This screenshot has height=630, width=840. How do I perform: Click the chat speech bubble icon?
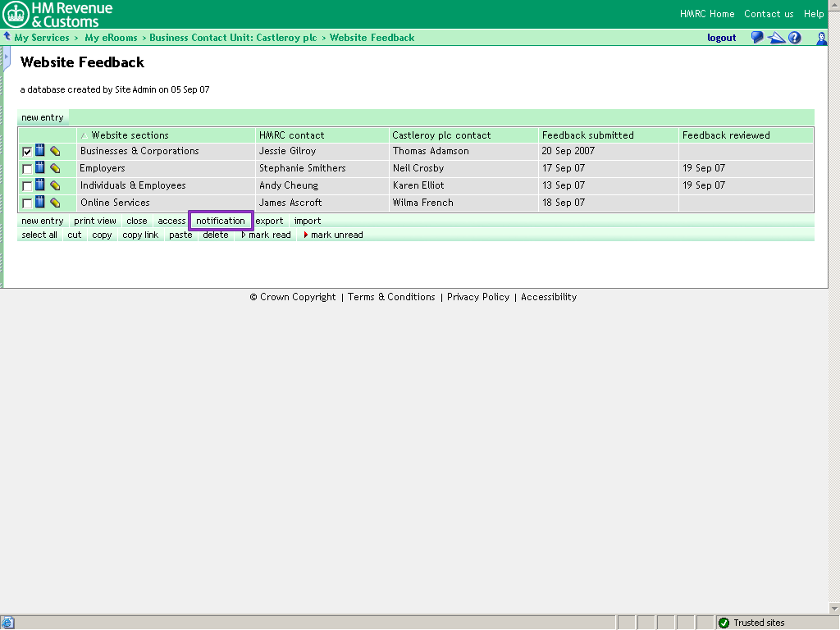point(757,38)
